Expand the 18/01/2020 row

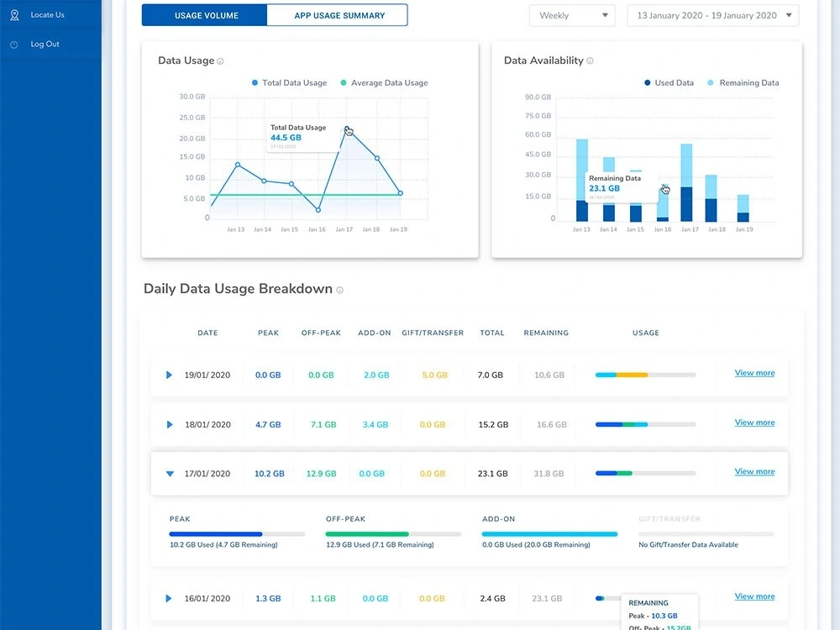(170, 424)
